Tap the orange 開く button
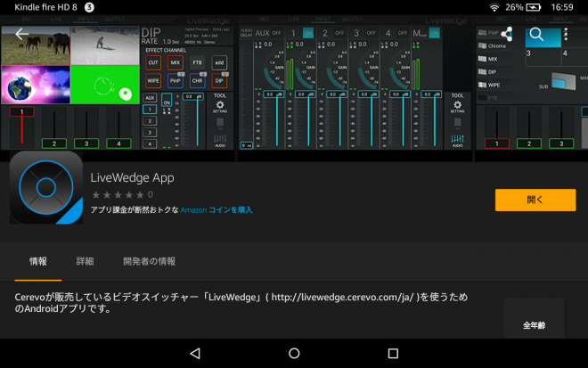The width and height of the screenshot is (588, 368). point(535,200)
